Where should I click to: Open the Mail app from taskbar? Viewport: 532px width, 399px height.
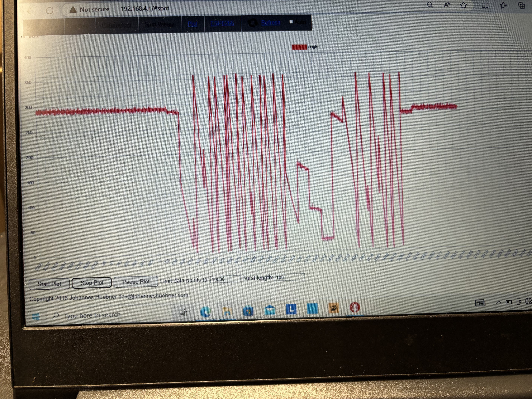pos(270,310)
